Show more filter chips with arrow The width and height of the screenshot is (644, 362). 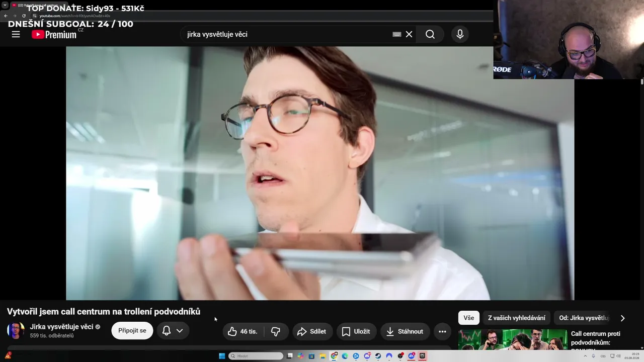coord(622,318)
